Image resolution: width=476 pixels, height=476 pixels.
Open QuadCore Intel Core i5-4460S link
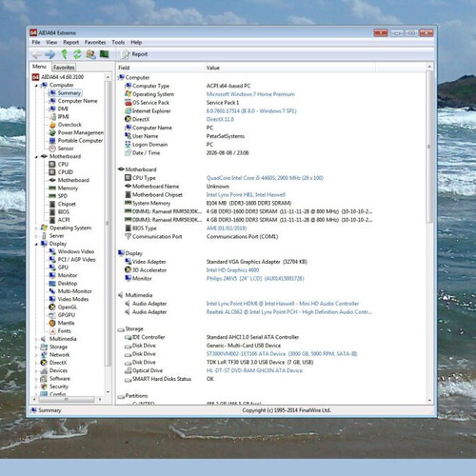tap(265, 178)
